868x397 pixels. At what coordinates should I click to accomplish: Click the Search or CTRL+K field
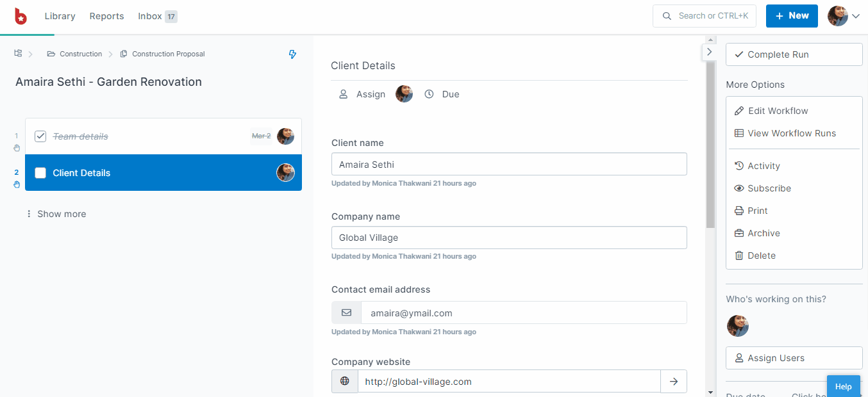click(705, 16)
